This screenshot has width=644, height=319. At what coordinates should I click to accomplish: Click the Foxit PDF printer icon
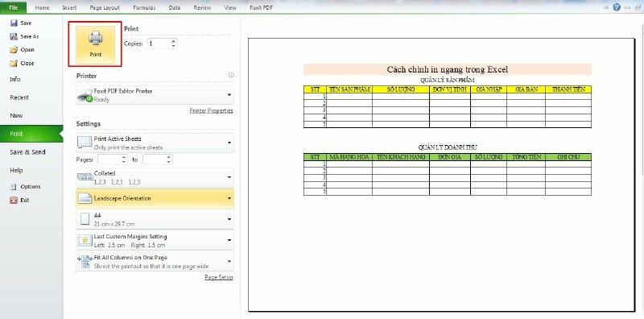[85, 95]
